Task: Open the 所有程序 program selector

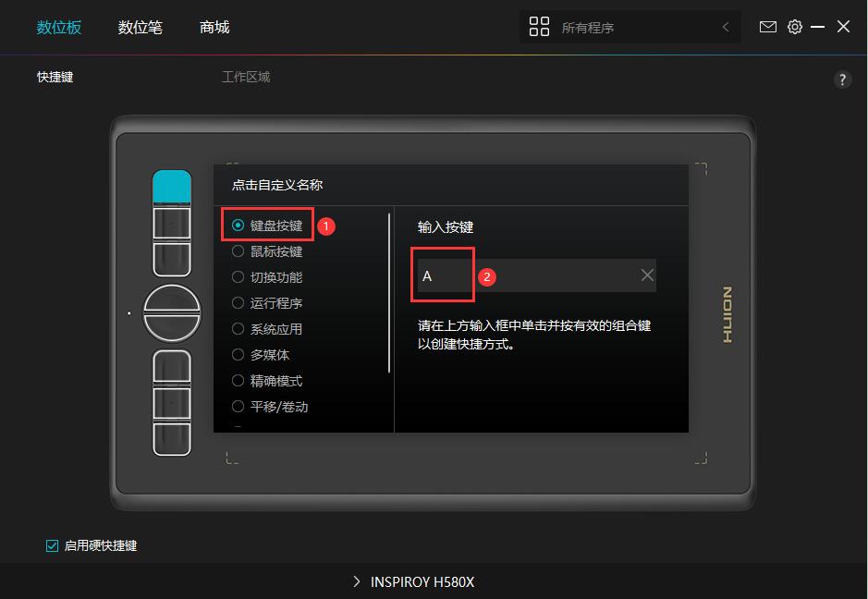Action: (x=630, y=27)
